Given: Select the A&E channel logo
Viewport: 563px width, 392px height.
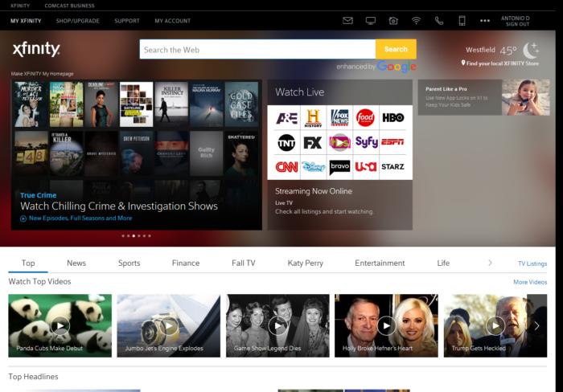Looking at the screenshot, I should (x=286, y=117).
